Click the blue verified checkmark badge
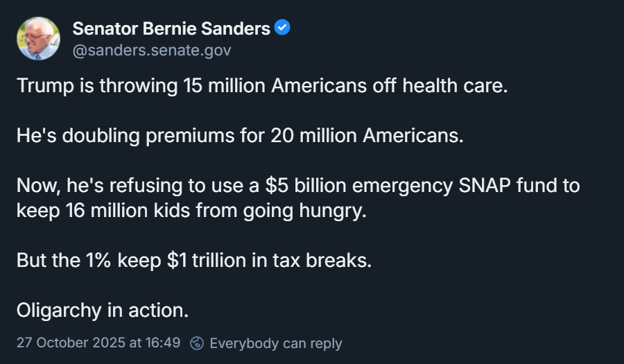624x364 pixels. 282,28
